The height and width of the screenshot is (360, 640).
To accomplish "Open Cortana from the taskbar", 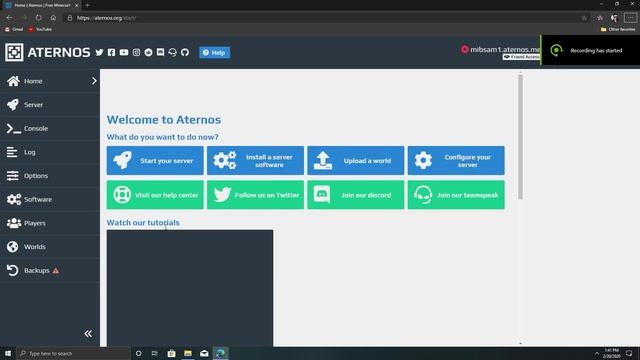I will coord(138,353).
